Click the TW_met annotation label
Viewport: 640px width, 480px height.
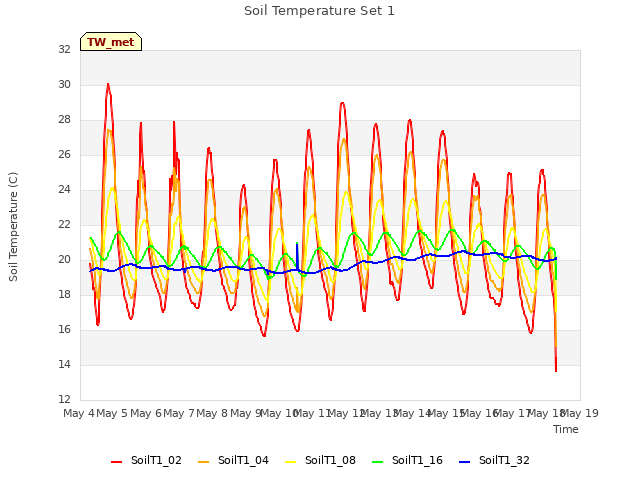111,42
